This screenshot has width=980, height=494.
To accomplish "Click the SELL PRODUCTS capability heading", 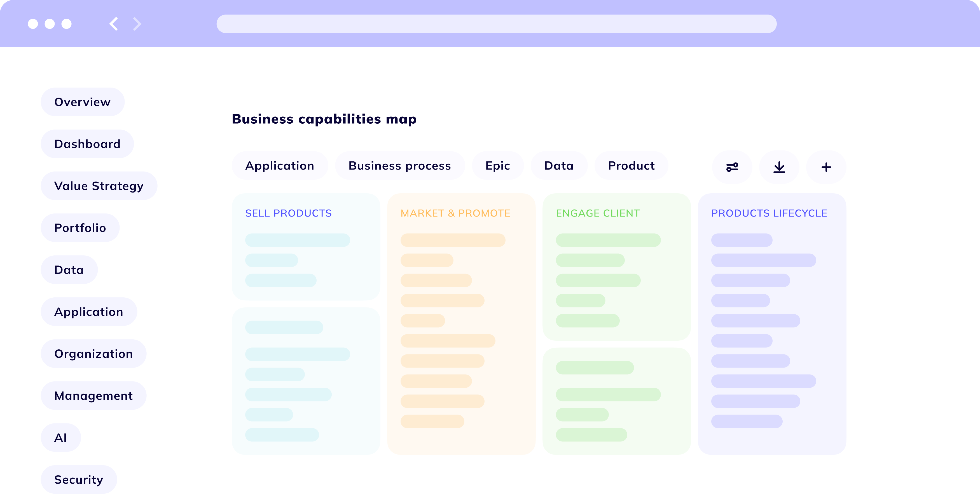I will pyautogui.click(x=288, y=213).
